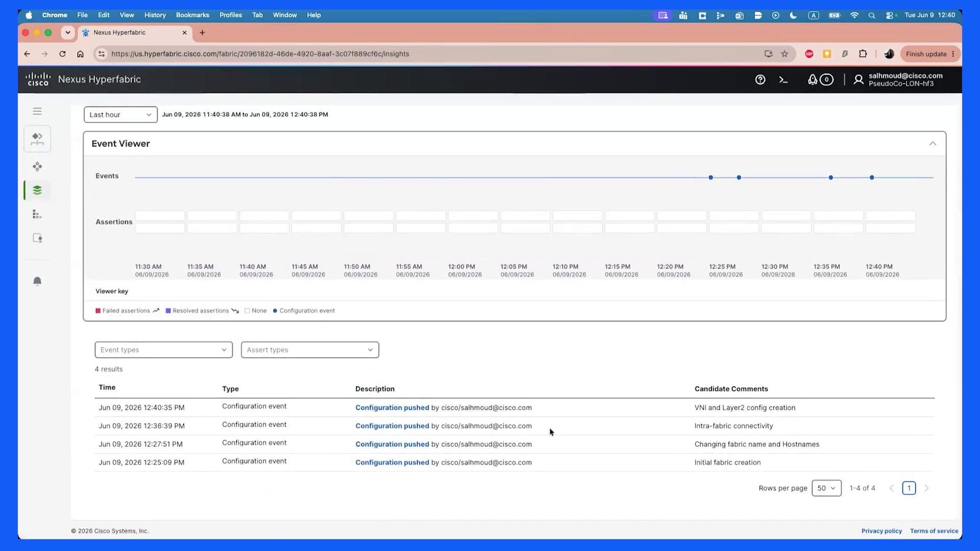Open the Chrome History menu
The width and height of the screenshot is (980, 551).
pos(155,15)
